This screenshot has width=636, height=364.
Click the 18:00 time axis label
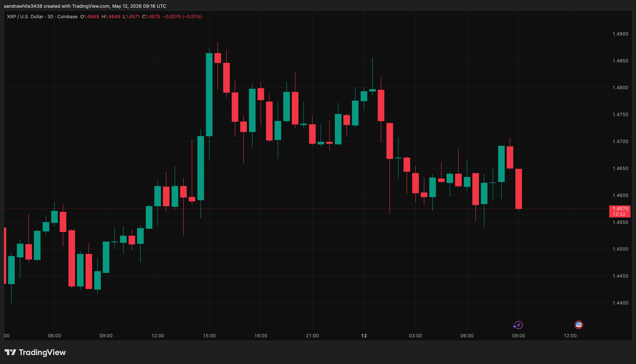click(261, 336)
